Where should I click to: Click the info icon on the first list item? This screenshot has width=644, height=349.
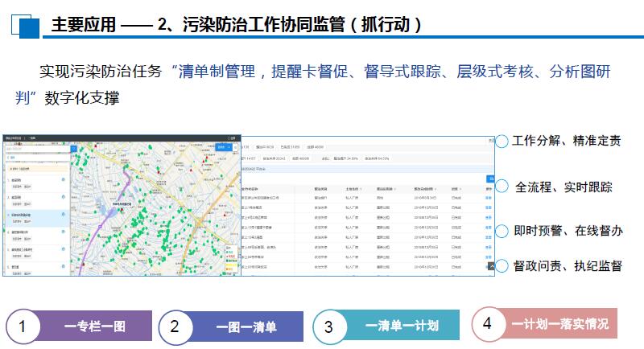(64, 180)
